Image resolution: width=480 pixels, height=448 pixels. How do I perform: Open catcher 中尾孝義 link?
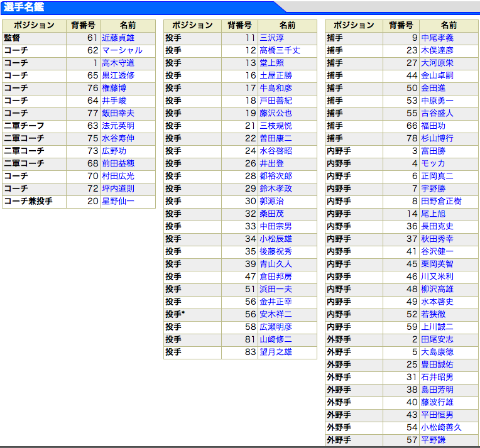point(437,38)
